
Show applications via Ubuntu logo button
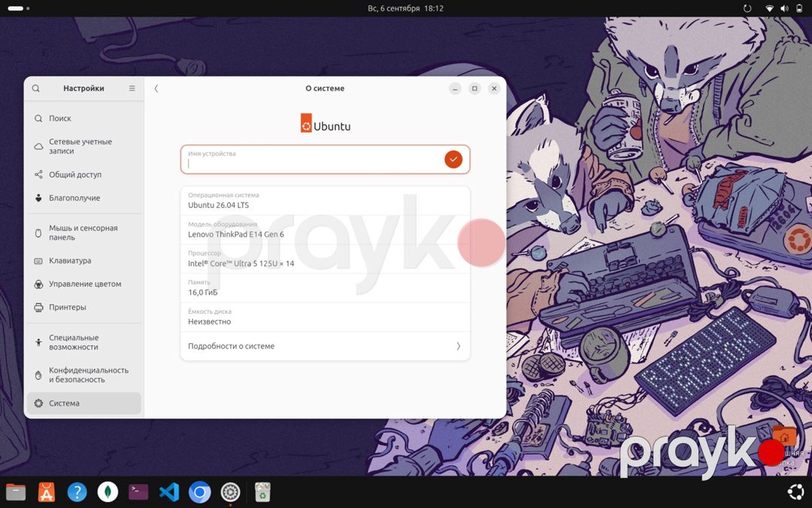tap(796, 492)
